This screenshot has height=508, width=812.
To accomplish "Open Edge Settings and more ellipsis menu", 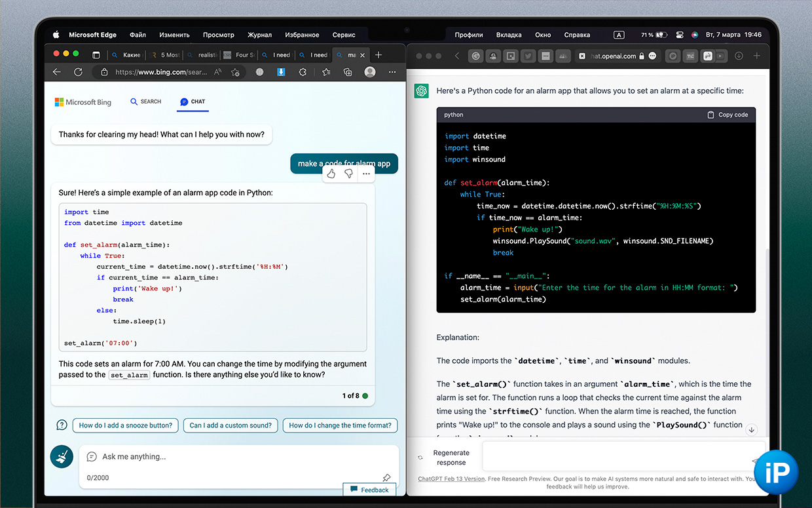I will tap(392, 72).
